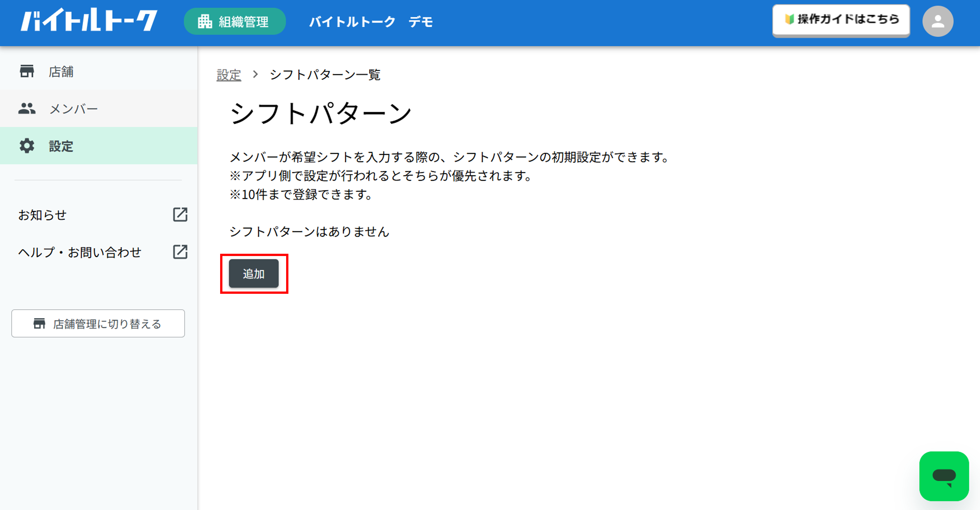Select 設定 in the sidebar
Image resolution: width=980 pixels, height=510 pixels.
tap(99, 146)
